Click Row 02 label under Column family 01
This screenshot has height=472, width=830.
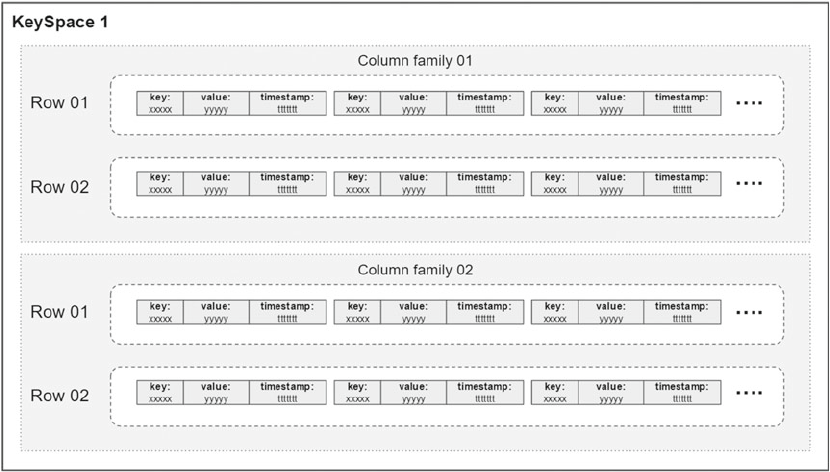pyautogui.click(x=59, y=187)
